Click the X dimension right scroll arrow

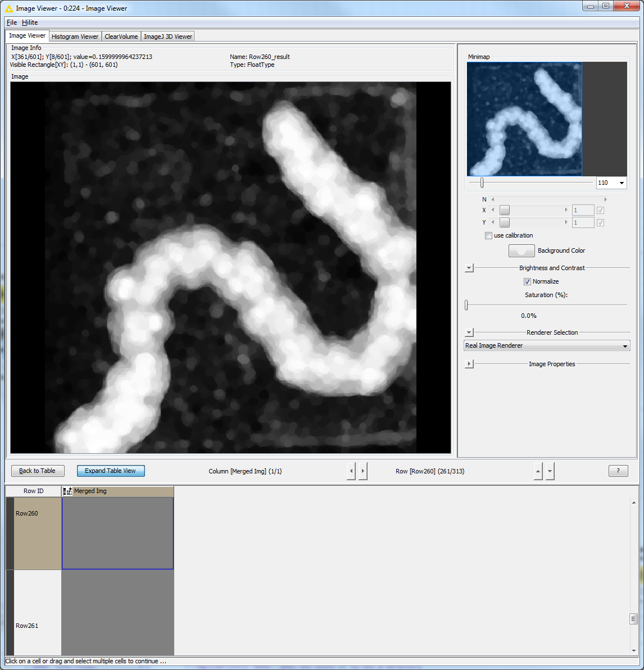pyautogui.click(x=566, y=210)
